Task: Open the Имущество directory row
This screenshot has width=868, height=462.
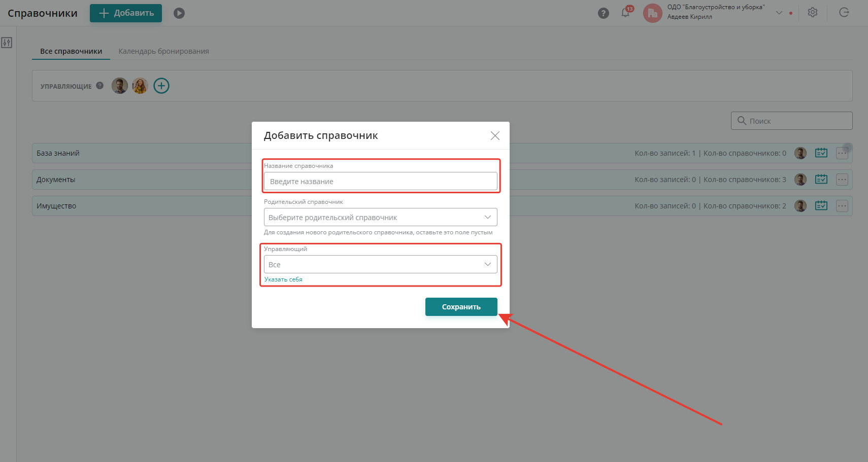Action: [x=442, y=206]
